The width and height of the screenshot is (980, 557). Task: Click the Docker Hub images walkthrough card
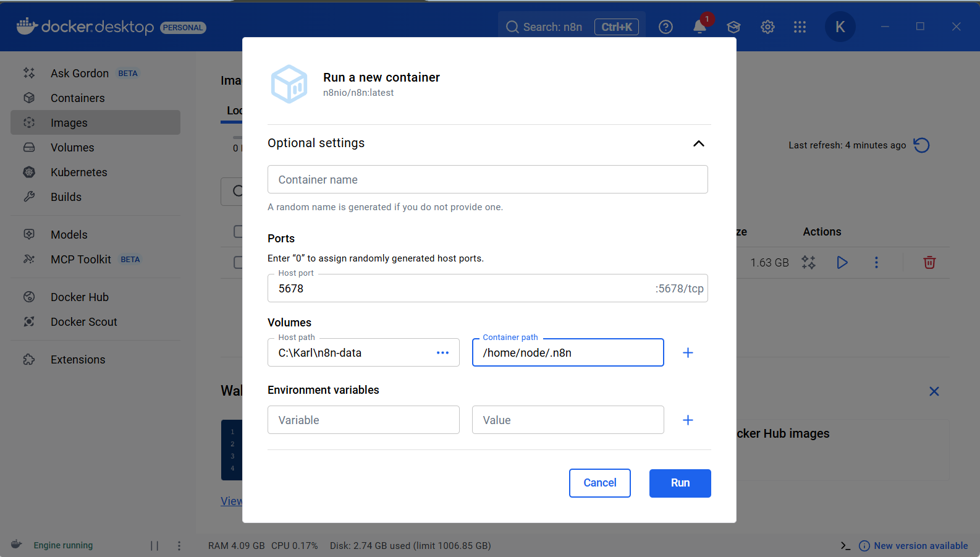843,450
